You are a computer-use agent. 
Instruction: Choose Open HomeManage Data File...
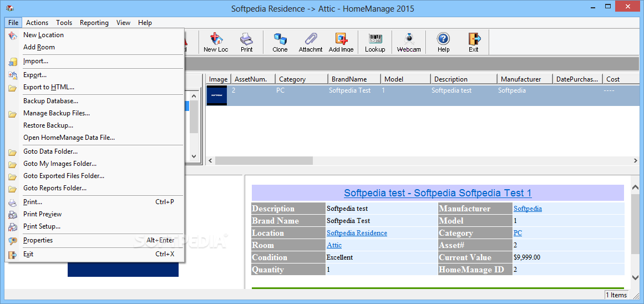(x=95, y=138)
